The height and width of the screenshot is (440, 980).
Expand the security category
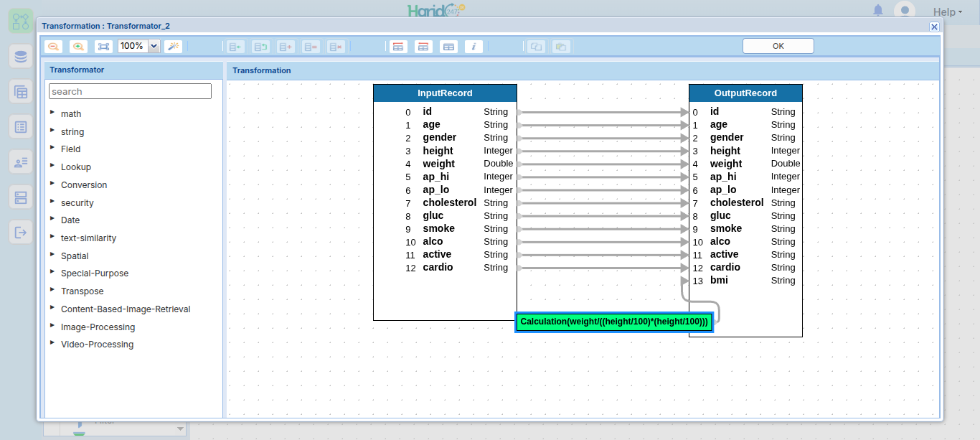[53, 202]
